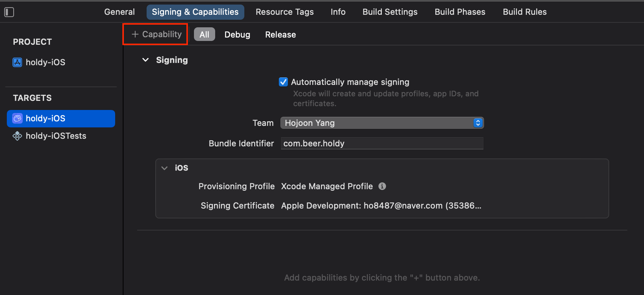Select the holdy-iOS target row
Image resolution: width=644 pixels, height=295 pixels.
tap(61, 118)
